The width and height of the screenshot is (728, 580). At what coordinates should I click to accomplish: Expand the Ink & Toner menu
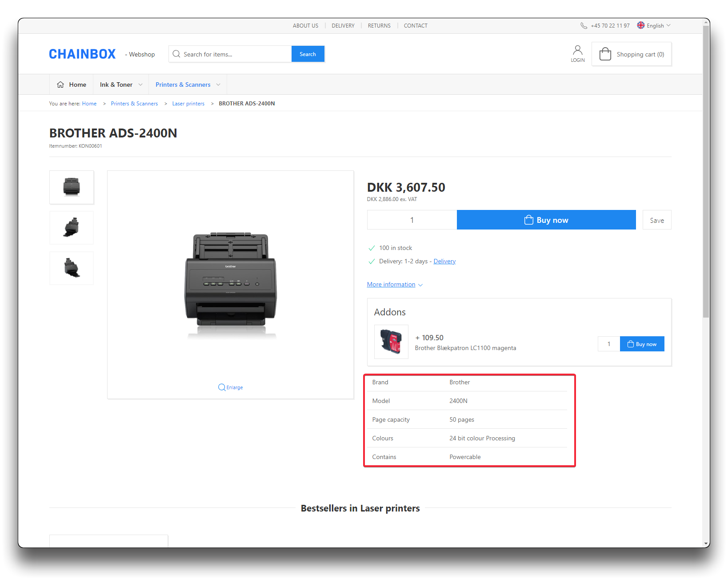[121, 85]
